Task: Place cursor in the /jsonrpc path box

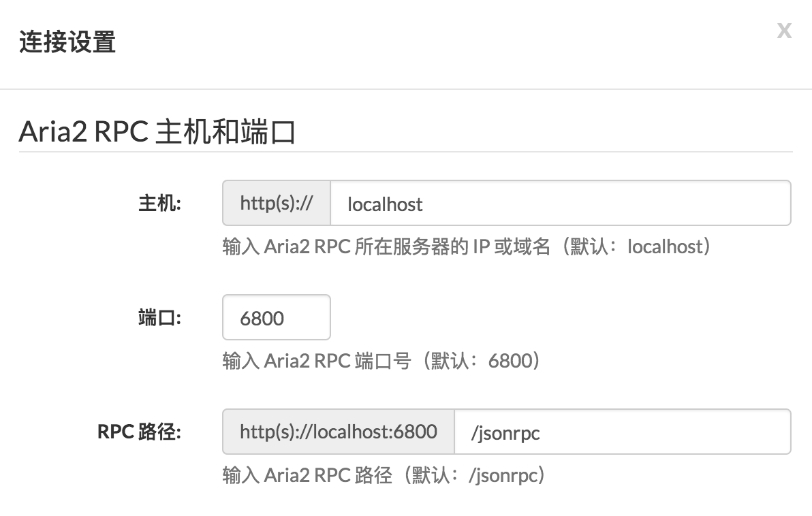Action: click(x=622, y=431)
